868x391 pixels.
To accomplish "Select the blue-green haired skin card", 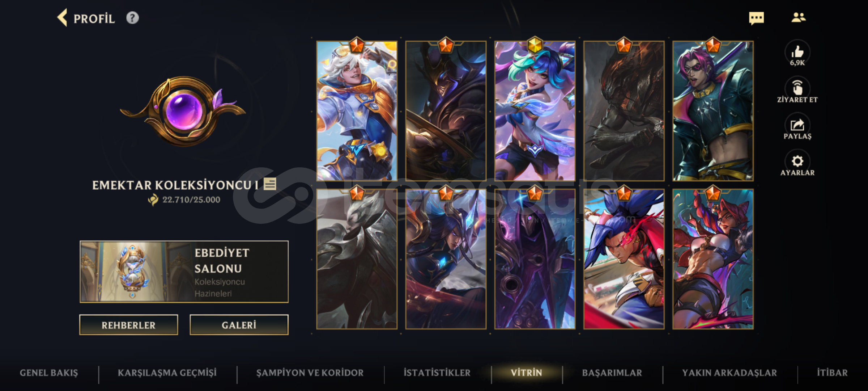I will pos(535,111).
